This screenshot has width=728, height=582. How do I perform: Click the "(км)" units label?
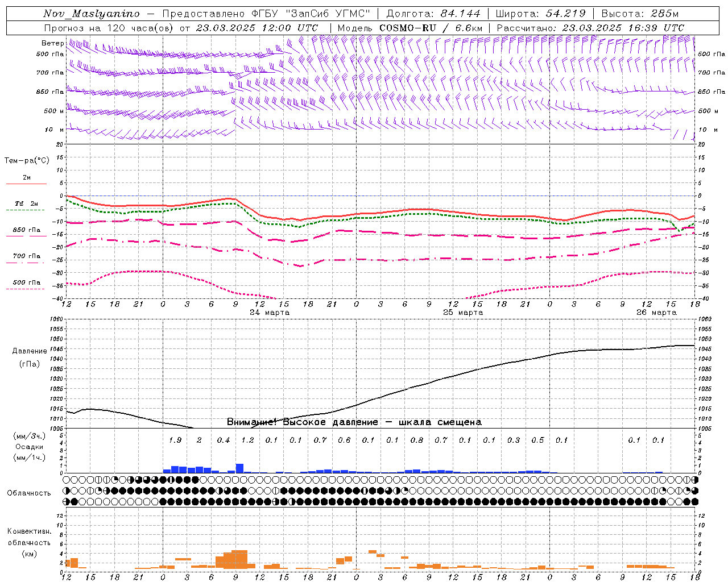click(x=29, y=553)
